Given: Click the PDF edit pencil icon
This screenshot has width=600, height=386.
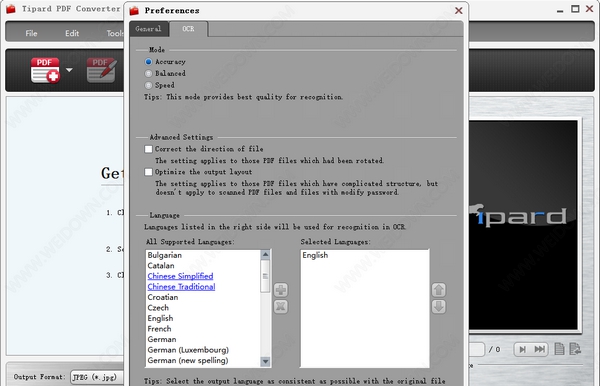Looking at the screenshot, I should tap(101, 70).
